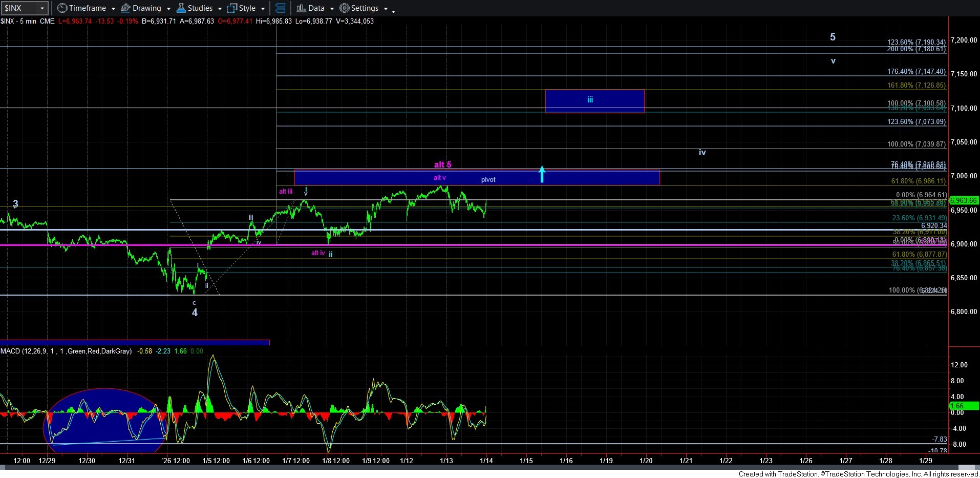Click the Studies flask icon
The height and width of the screenshot is (478, 980).
181,8
